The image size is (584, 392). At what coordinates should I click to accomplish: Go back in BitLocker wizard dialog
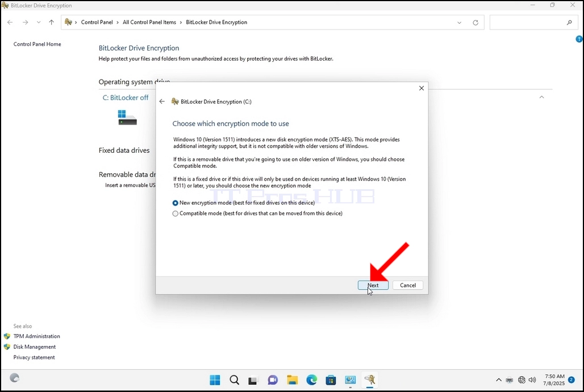pos(162,101)
